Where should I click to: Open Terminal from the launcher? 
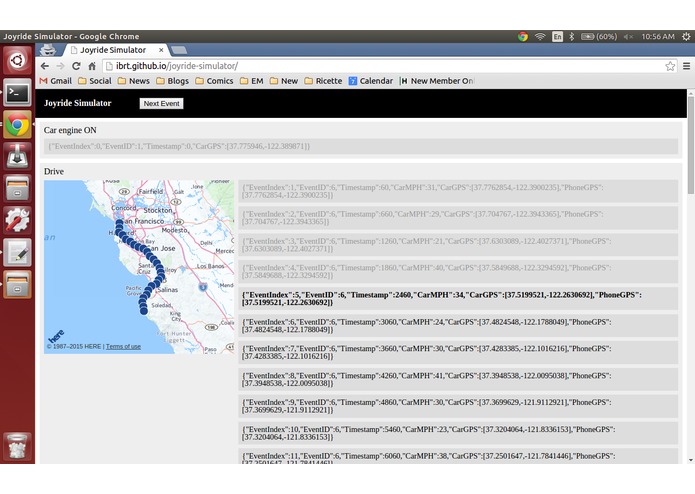point(17,92)
